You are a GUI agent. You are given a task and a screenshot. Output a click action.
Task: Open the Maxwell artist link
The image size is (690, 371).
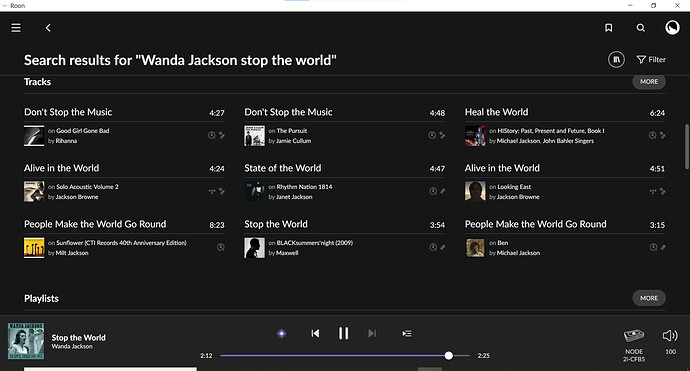287,253
